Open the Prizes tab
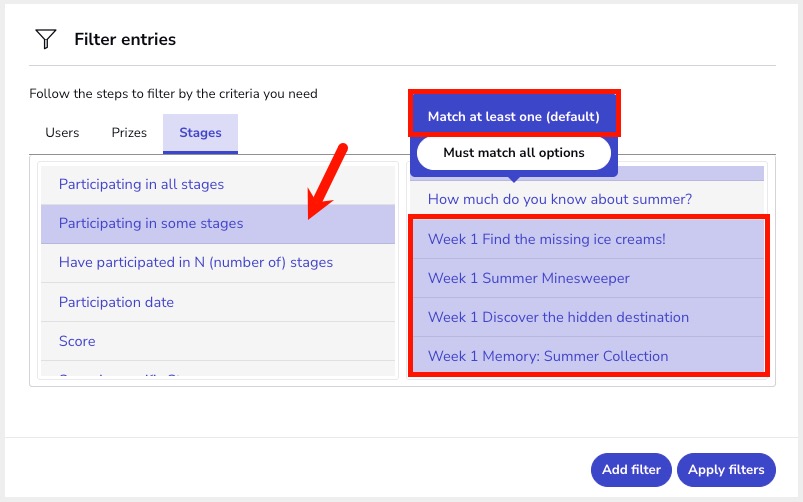 pos(129,133)
